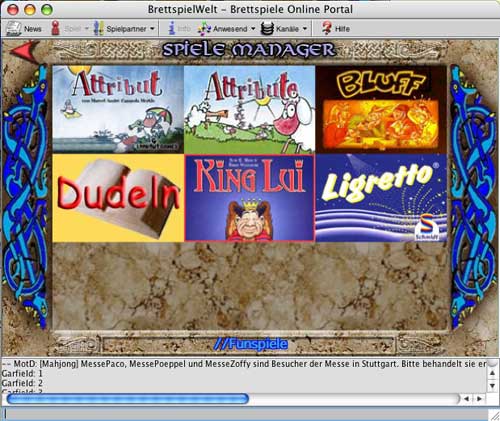Open the Hilfe menu label

(x=342, y=29)
